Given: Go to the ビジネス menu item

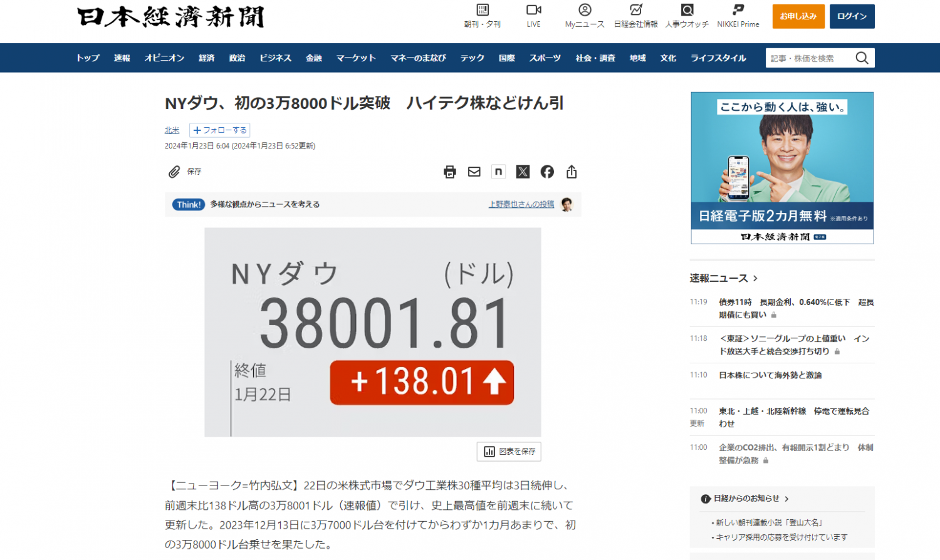Looking at the screenshot, I should [x=275, y=58].
